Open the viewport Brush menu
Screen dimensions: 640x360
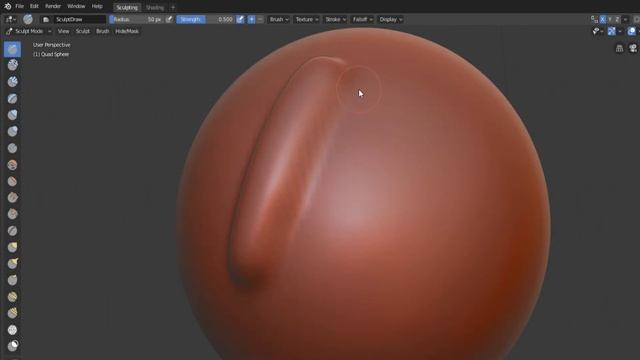click(102, 31)
